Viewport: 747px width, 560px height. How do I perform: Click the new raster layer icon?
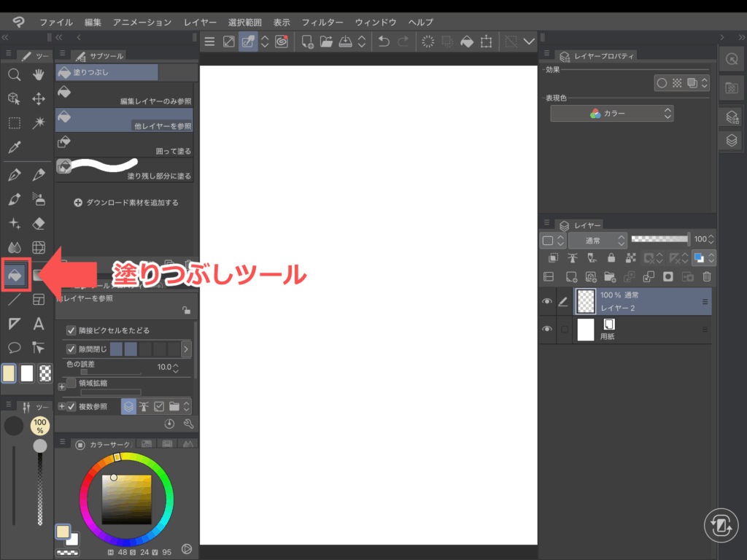point(572,277)
